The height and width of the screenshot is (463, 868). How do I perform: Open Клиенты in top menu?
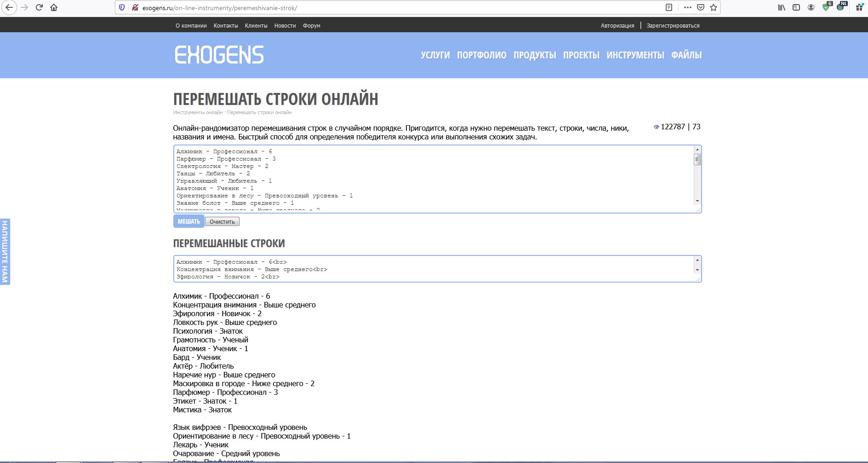[x=256, y=26]
